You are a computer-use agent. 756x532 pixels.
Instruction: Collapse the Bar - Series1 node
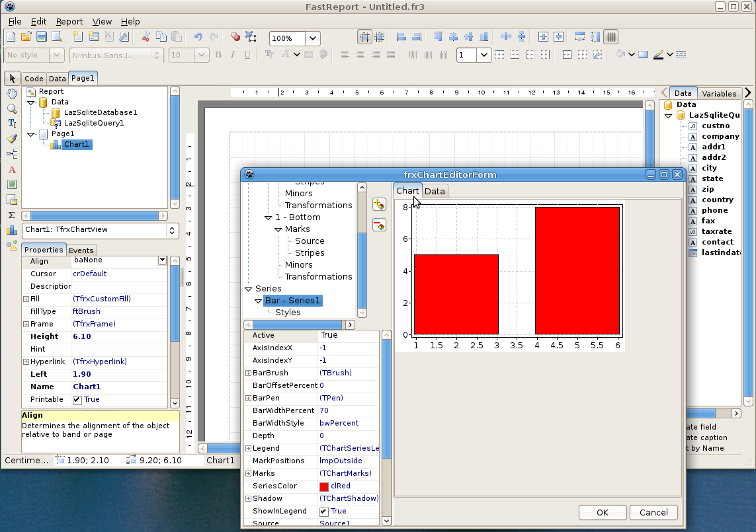pyautogui.click(x=259, y=301)
